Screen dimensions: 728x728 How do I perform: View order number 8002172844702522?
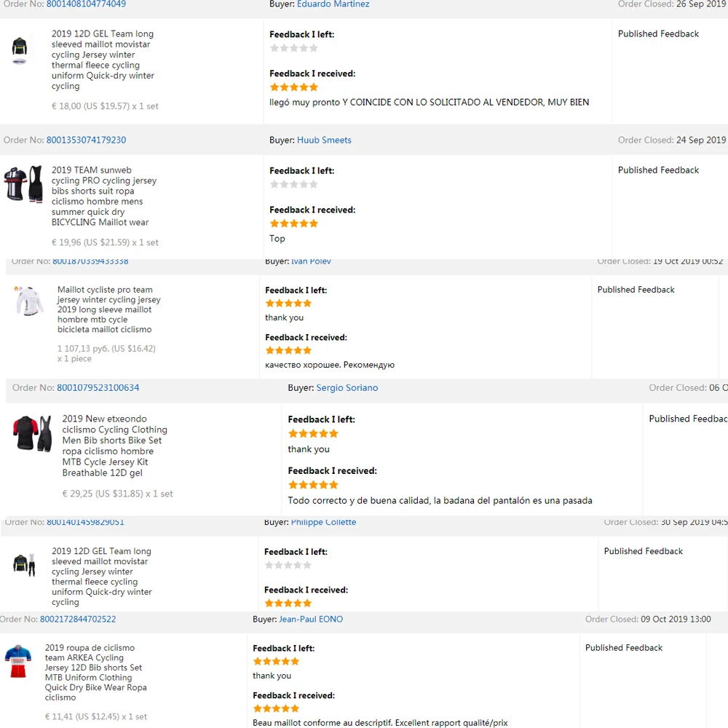point(78,620)
